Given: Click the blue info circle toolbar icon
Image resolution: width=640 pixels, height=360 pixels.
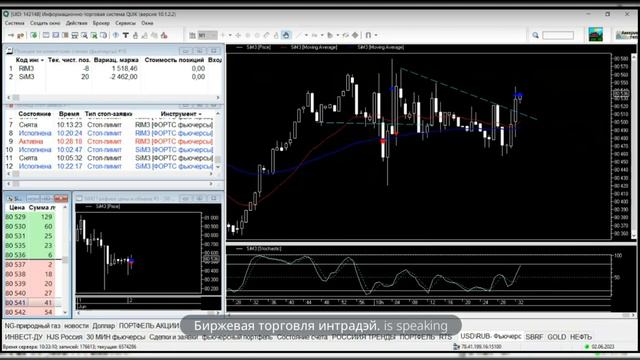Looking at the screenshot, I should 116,36.
